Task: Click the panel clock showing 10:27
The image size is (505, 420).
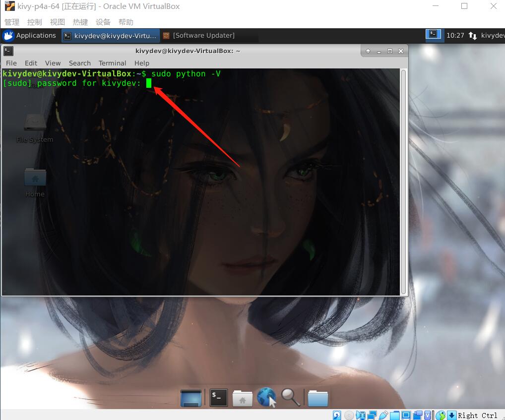Action: click(455, 35)
